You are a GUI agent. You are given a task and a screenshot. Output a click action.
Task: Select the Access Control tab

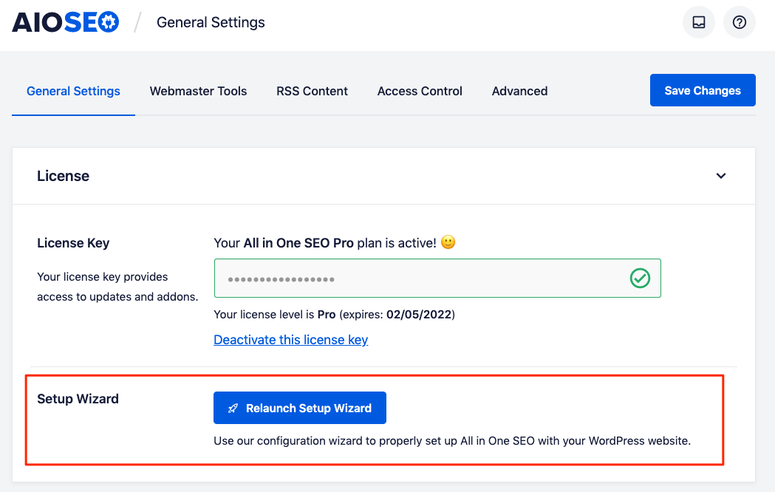(420, 91)
